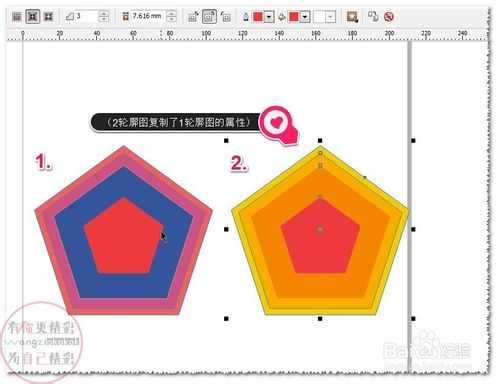Click the red fill color swatch
Image resolution: width=500 pixels, height=384 pixels.
(294, 17)
